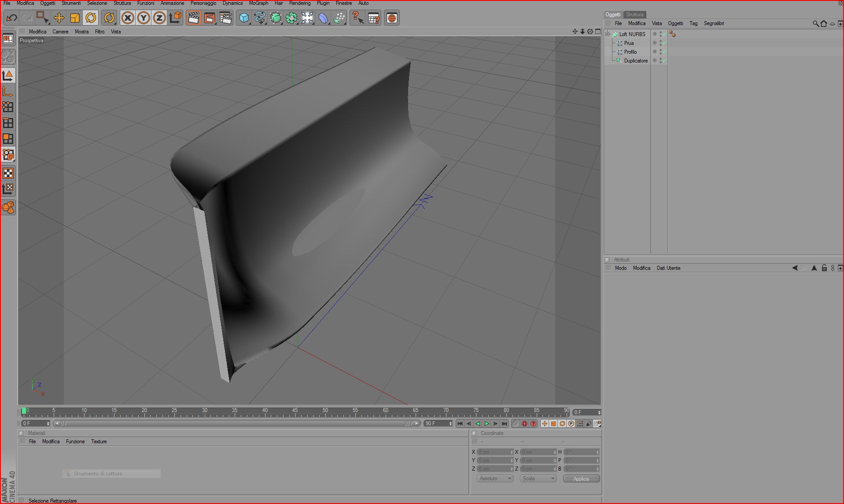This screenshot has width=844, height=504.
Task: Open the spline tools icon
Action: click(x=260, y=18)
